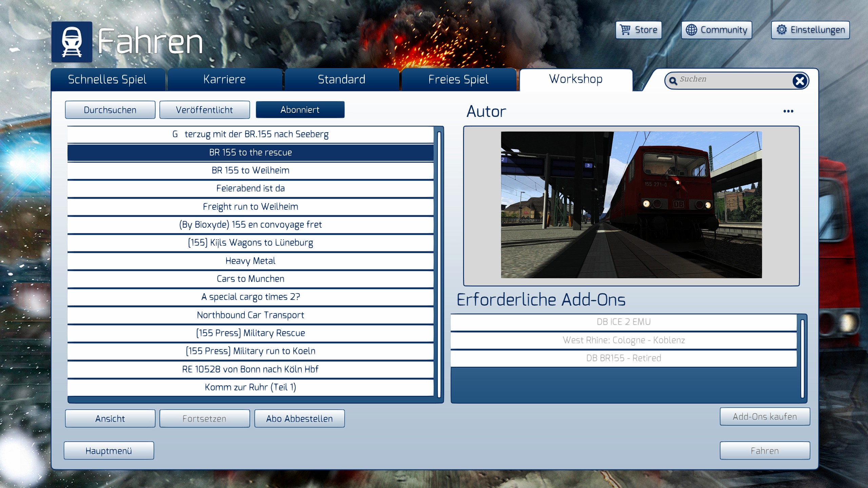868x488 pixels.
Task: Click the BR 155 locomotive preview thumbnail
Action: (x=631, y=205)
